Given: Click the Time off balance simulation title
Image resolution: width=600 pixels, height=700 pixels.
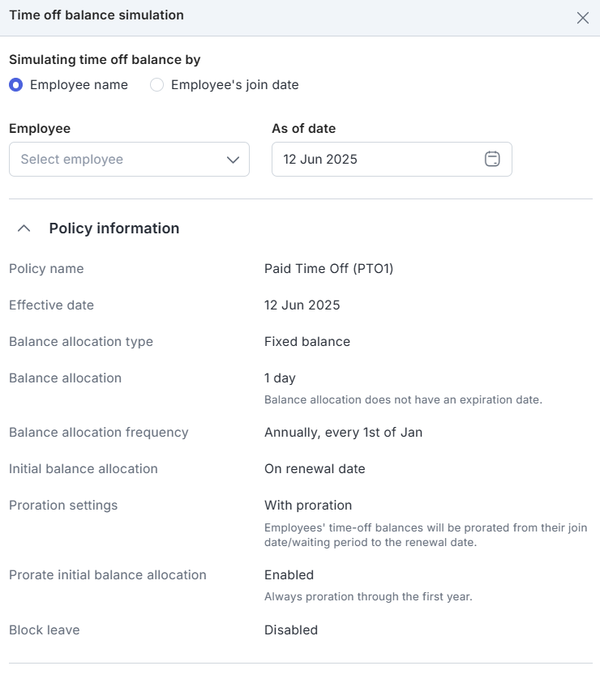Looking at the screenshot, I should (96, 15).
